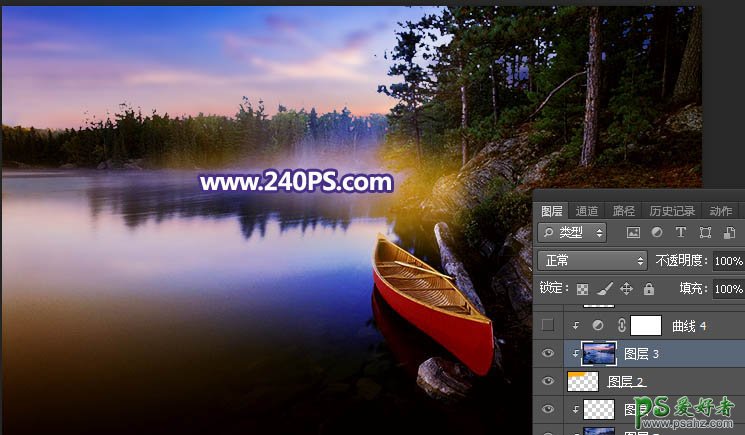Hide 图层 3 using its eye icon
Screen dimensions: 745x435
[x=547, y=353]
